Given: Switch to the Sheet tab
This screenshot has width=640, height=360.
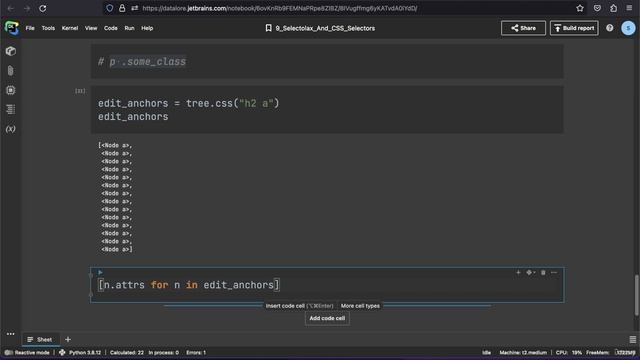Looking at the screenshot, I should coord(40,340).
